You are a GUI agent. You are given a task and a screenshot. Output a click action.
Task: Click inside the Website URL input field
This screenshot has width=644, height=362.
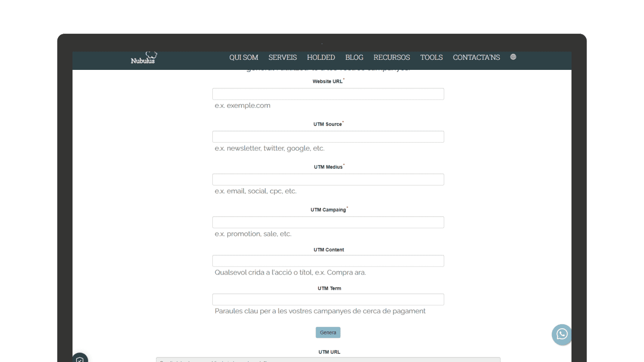[x=328, y=94]
